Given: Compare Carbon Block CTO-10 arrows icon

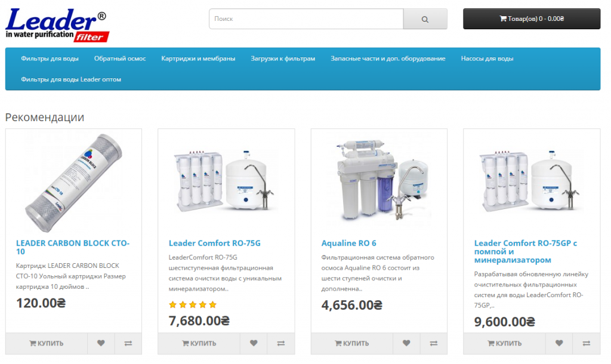Looking at the screenshot, I should pos(128,343).
